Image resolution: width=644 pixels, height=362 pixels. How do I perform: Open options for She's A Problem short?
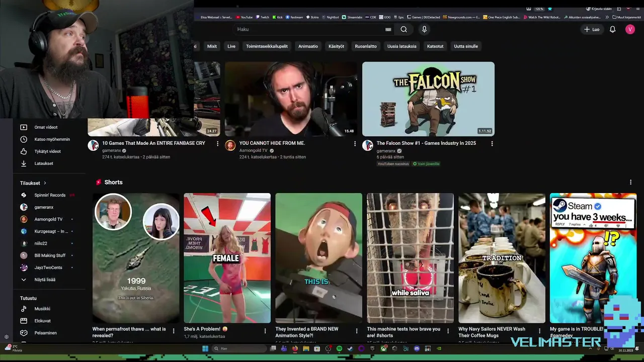265,331
